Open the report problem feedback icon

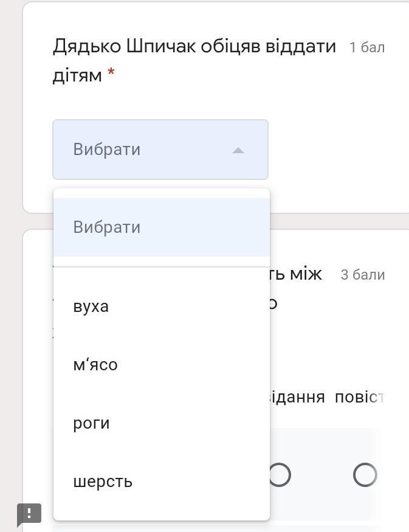[x=29, y=514]
